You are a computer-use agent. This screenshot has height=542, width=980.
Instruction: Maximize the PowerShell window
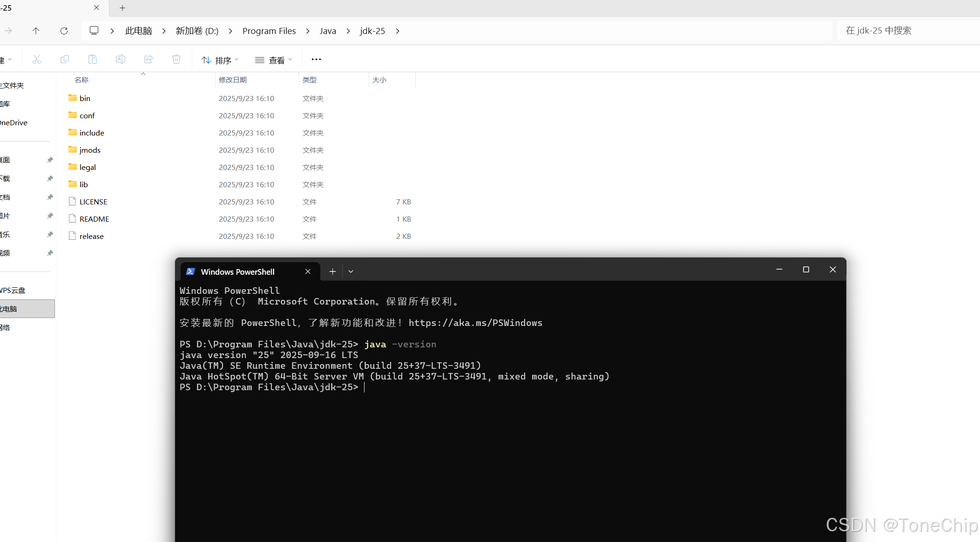coord(806,270)
